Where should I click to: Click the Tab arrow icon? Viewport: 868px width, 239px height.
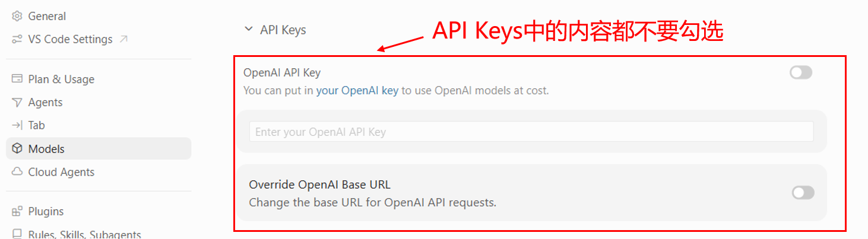(17, 125)
